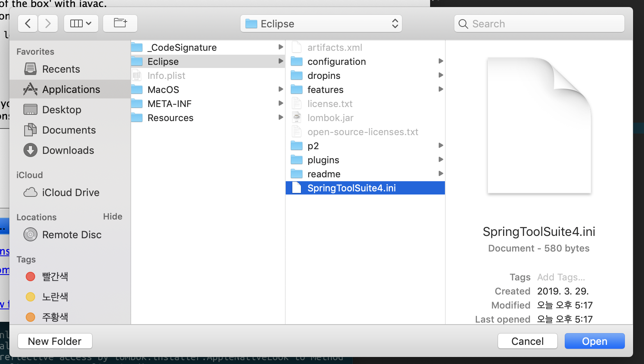The width and height of the screenshot is (644, 364).
Task: Select Recents in the sidebar
Action: click(70, 69)
